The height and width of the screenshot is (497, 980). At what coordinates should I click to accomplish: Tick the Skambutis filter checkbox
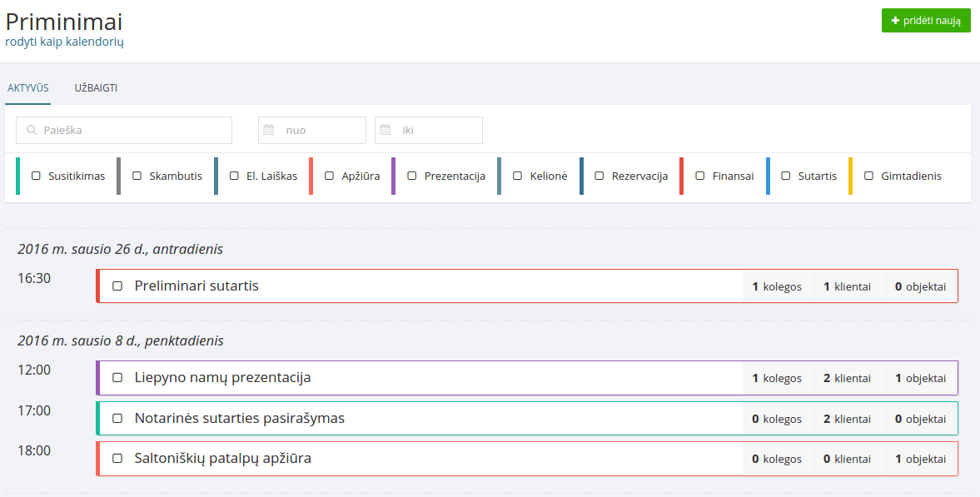pos(137,176)
